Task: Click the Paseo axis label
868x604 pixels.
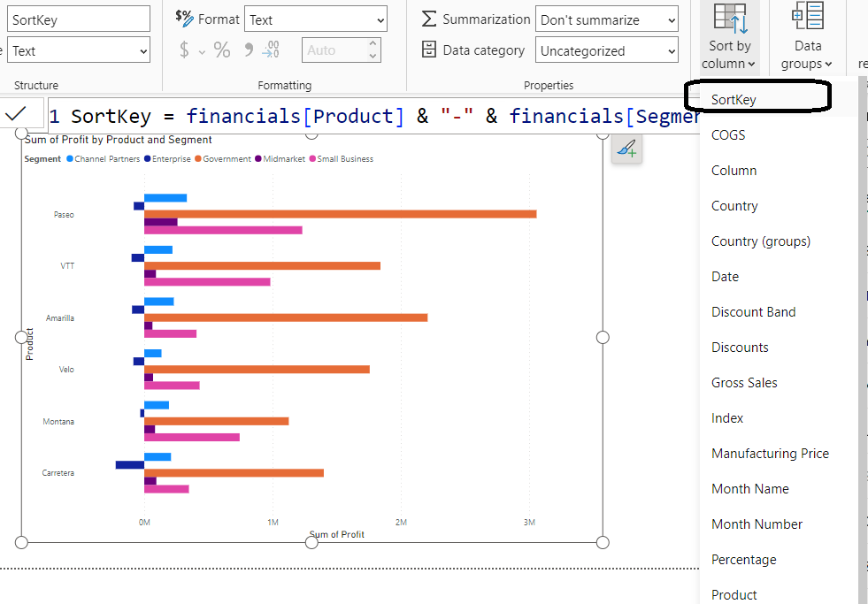Action: pos(64,215)
